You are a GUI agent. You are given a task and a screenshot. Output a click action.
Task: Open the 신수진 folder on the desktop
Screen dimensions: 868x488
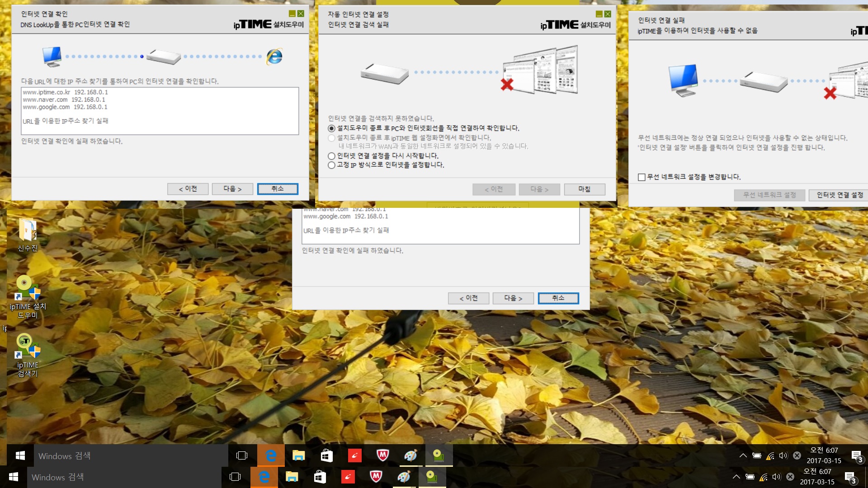[28, 235]
